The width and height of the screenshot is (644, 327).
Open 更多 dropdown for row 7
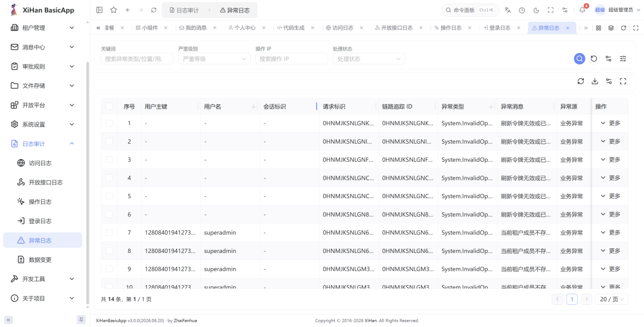(x=611, y=233)
